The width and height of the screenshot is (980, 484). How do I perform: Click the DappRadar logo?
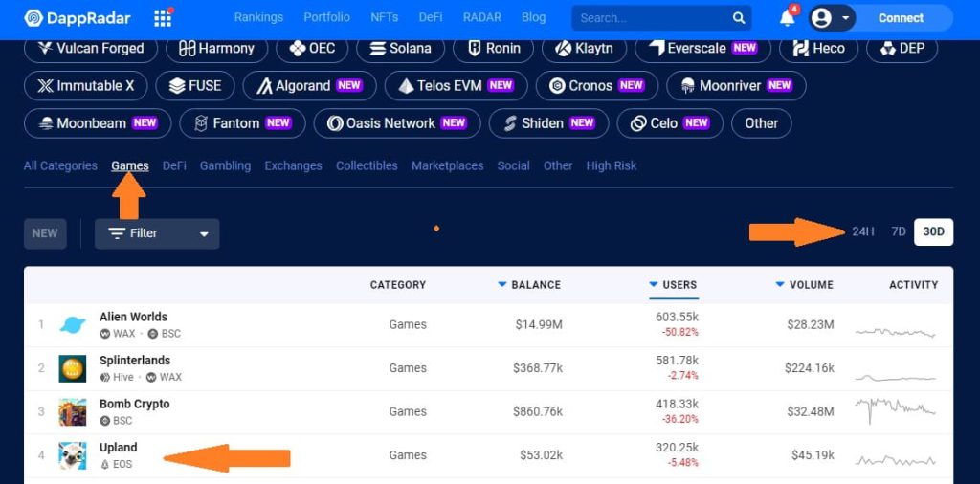tap(78, 18)
